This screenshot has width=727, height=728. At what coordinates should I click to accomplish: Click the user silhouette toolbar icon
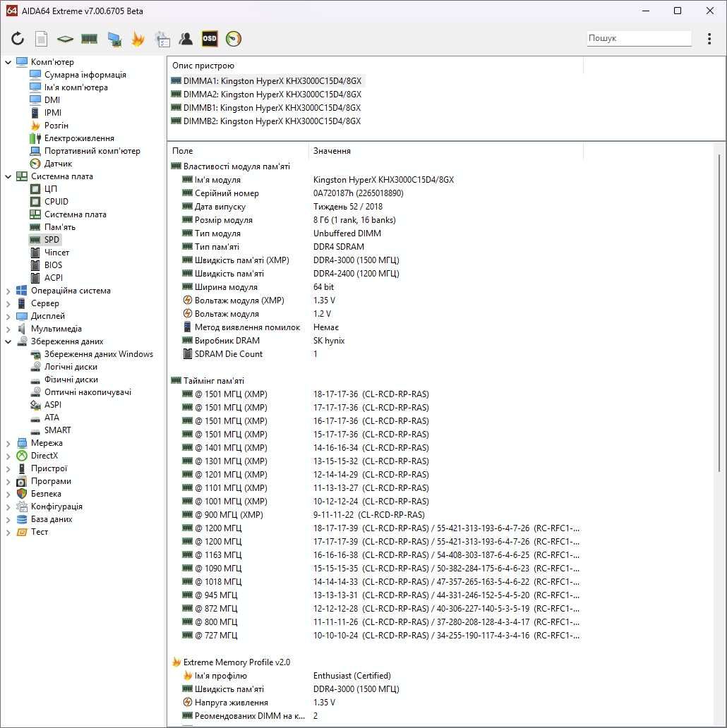pos(186,39)
